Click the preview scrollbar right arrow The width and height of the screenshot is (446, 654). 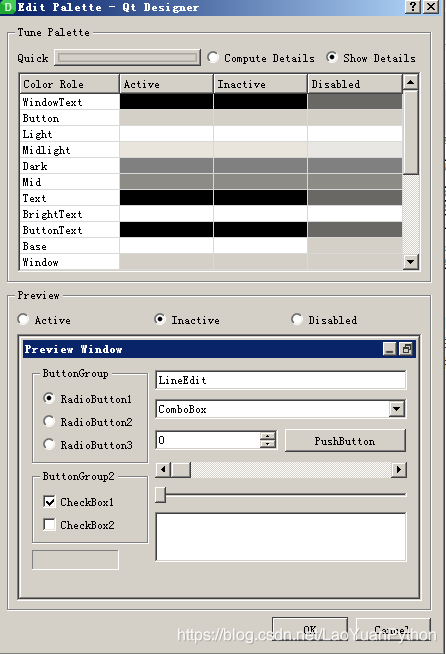point(399,470)
